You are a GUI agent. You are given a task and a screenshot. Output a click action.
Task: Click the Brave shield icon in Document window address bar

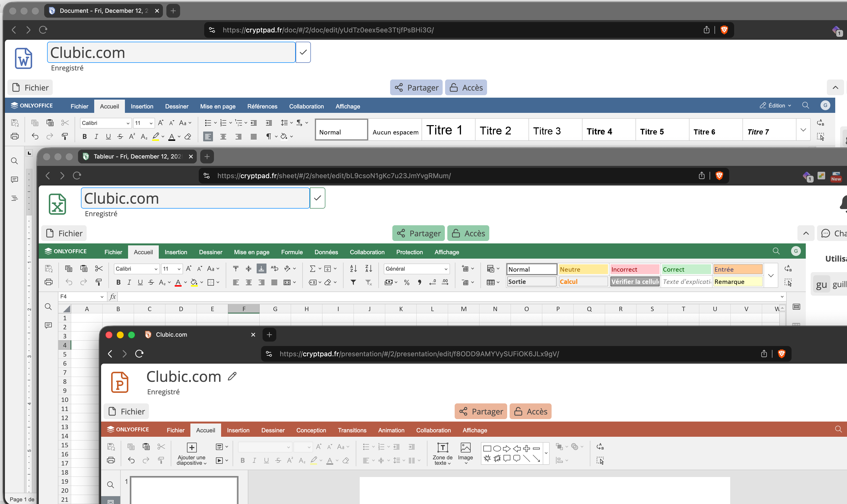(724, 30)
